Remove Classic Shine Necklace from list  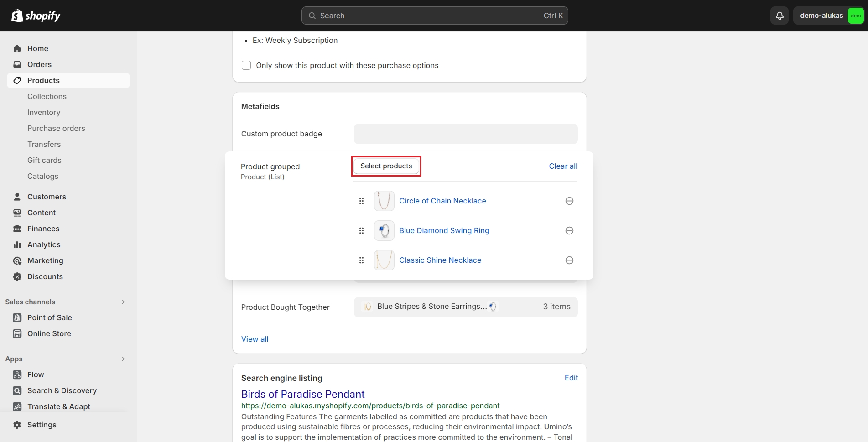point(569,260)
